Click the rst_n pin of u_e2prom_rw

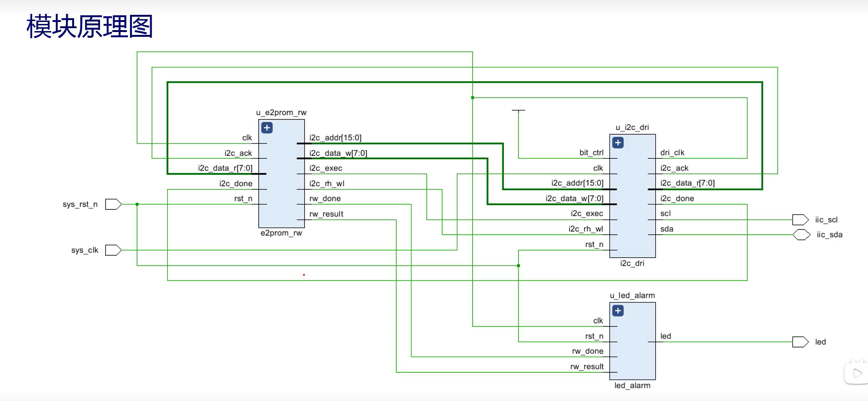click(x=243, y=199)
